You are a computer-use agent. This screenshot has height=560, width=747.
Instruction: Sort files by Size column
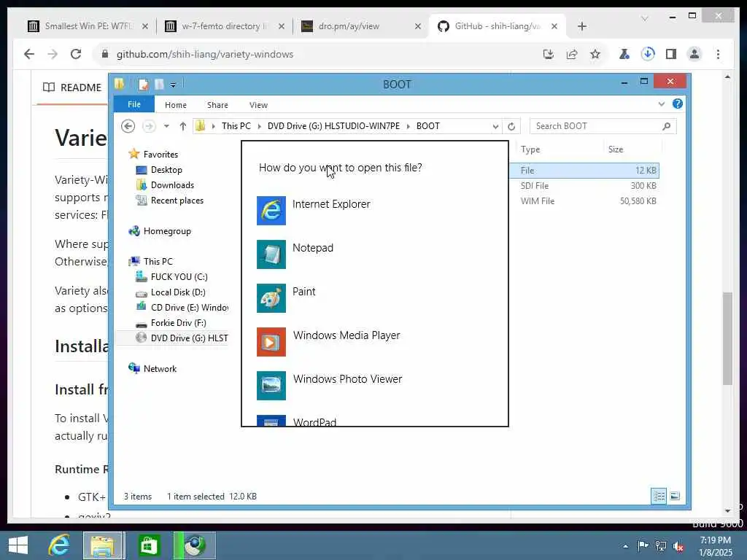tap(616, 149)
